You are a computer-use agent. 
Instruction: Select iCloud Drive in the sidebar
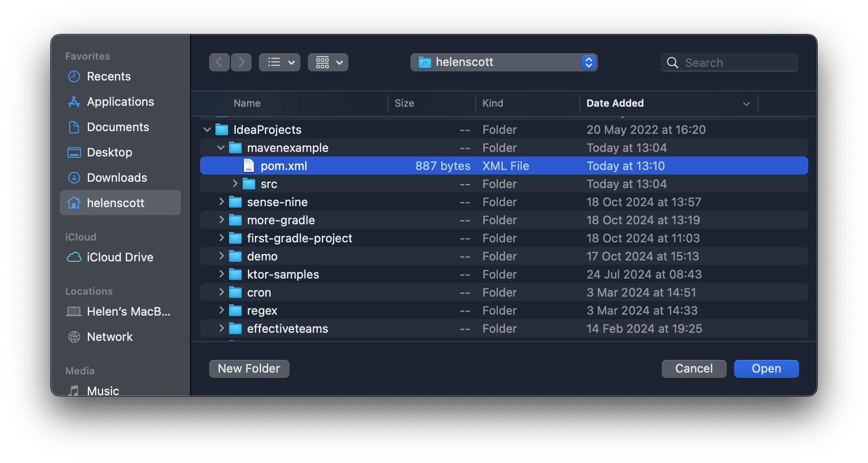point(119,257)
